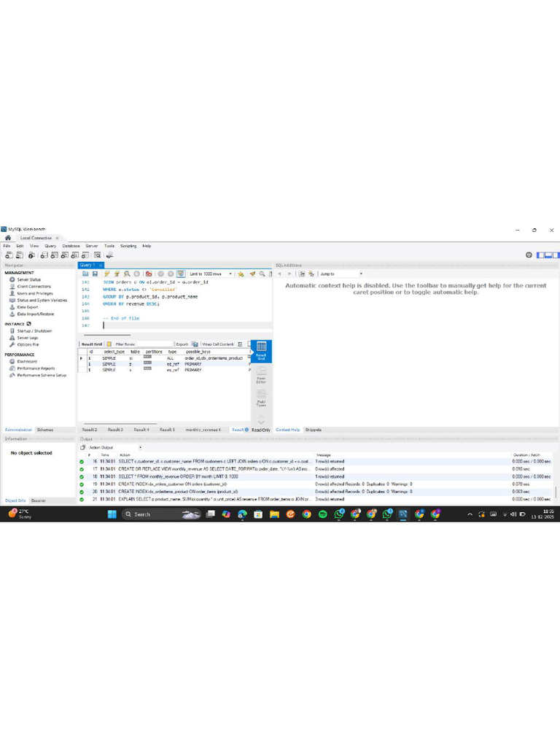Switch to the monthly_revenue 4 result tab
Viewport: 560px width, 747px height.
203,430
